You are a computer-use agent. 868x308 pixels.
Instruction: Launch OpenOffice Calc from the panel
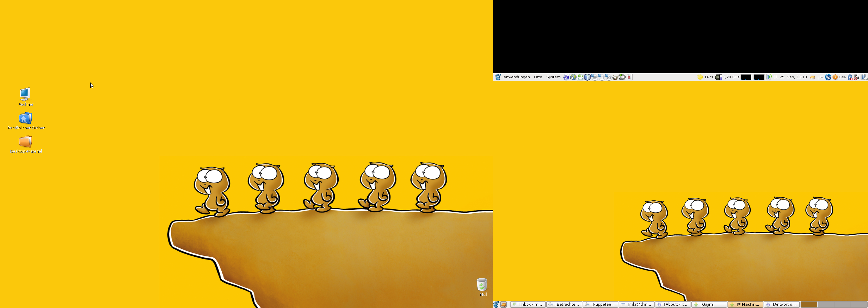[601, 77]
